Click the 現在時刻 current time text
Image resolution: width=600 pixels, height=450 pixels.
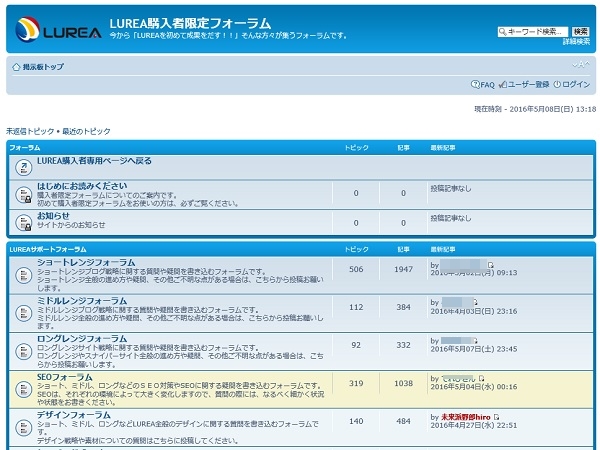(x=535, y=109)
